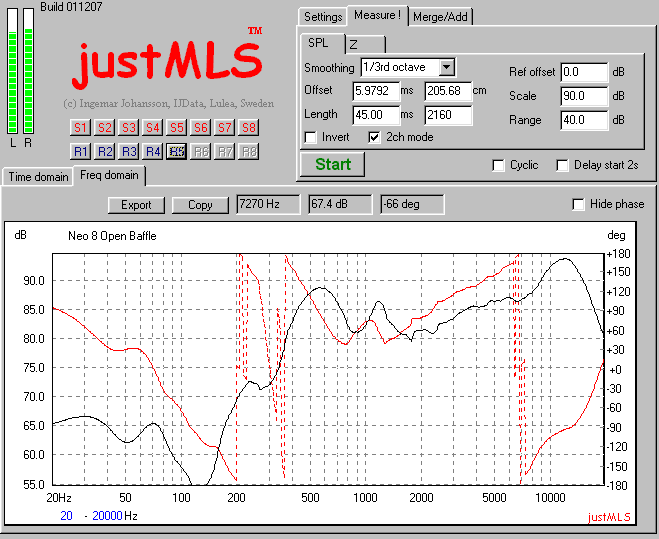Viewport: 659px width, 539px height.
Task: Select the S5 store button
Action: [177, 127]
